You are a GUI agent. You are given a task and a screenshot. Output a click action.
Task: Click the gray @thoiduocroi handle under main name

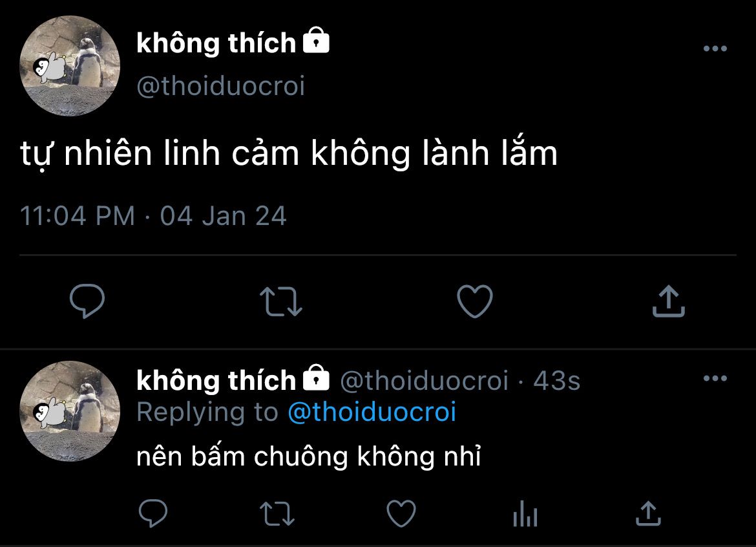[221, 87]
